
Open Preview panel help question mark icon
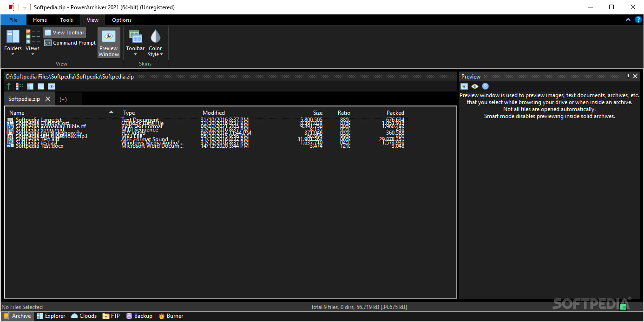click(x=485, y=86)
